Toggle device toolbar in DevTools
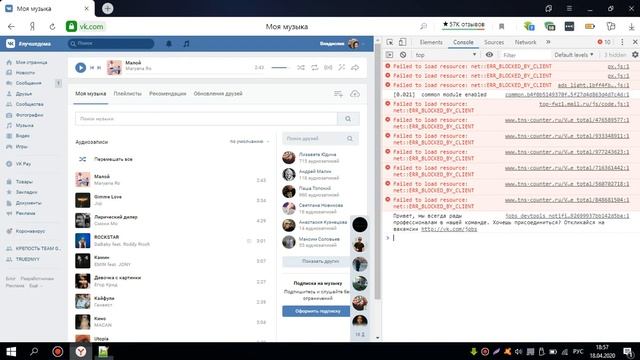Image resolution: width=640 pixels, height=360 pixels. click(402, 42)
